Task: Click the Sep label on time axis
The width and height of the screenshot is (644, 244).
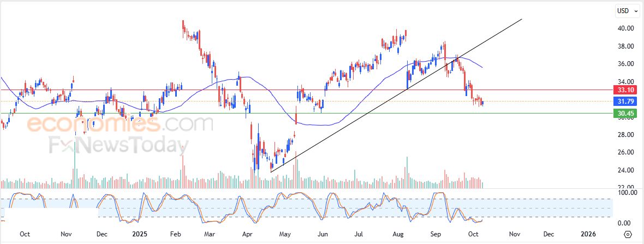Action: [436, 234]
